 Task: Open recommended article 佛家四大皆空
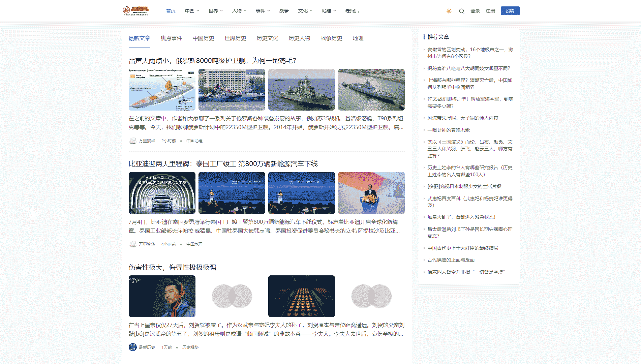pyautogui.click(x=466, y=272)
